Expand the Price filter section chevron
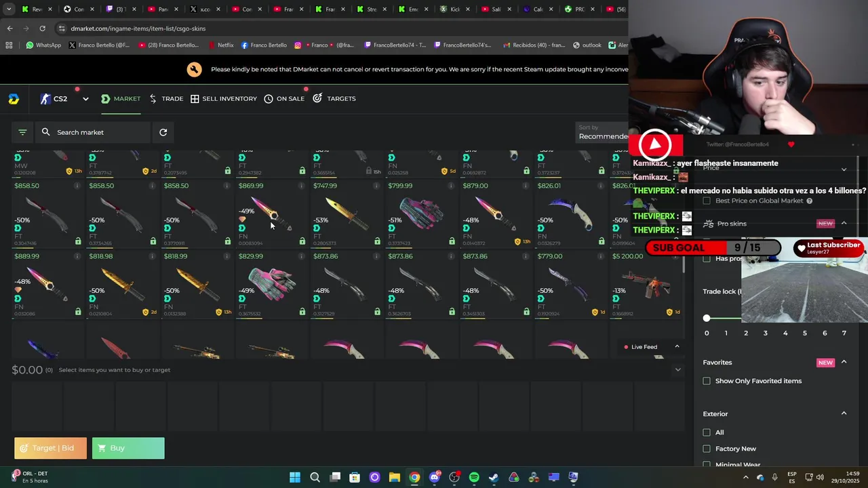 coord(844,169)
